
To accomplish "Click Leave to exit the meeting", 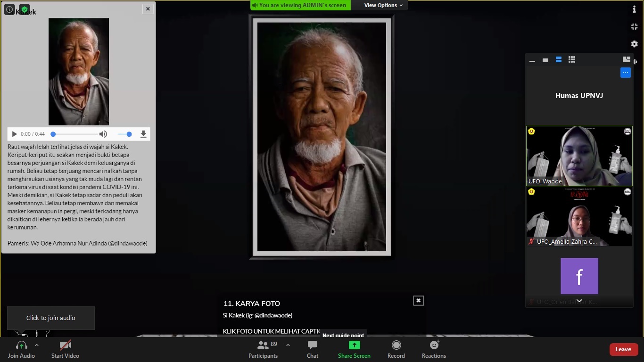I will click(623, 349).
